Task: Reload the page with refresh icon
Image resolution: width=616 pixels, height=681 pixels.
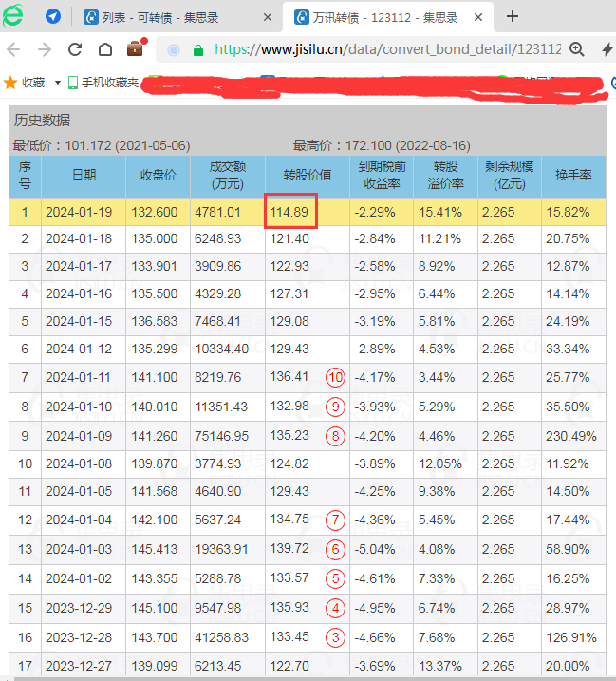Action: [x=75, y=50]
